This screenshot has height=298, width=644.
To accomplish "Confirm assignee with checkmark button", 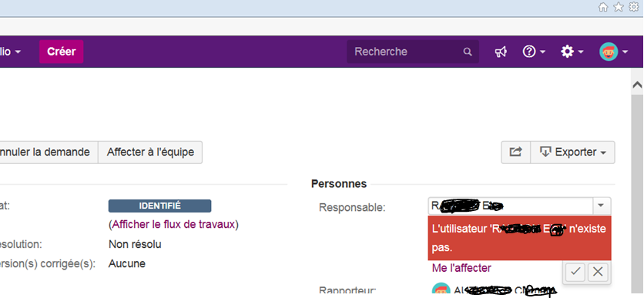I will [x=575, y=272].
